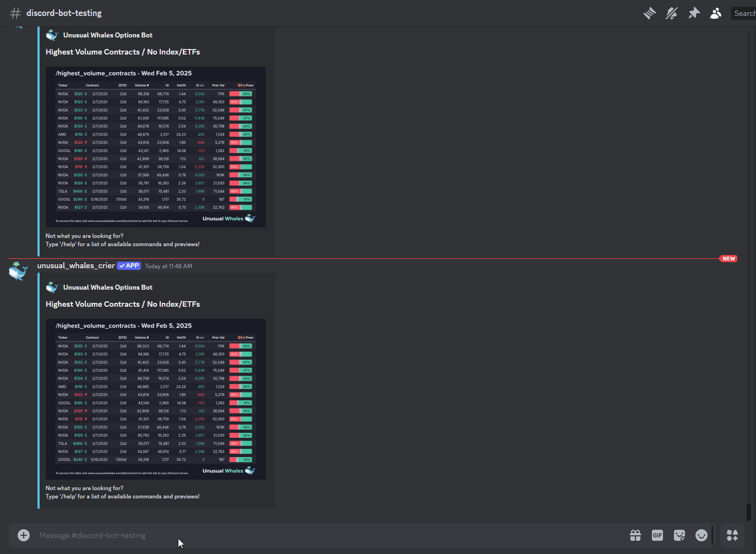Open upper highest volume contracts image
The image size is (756, 554).
(x=156, y=147)
